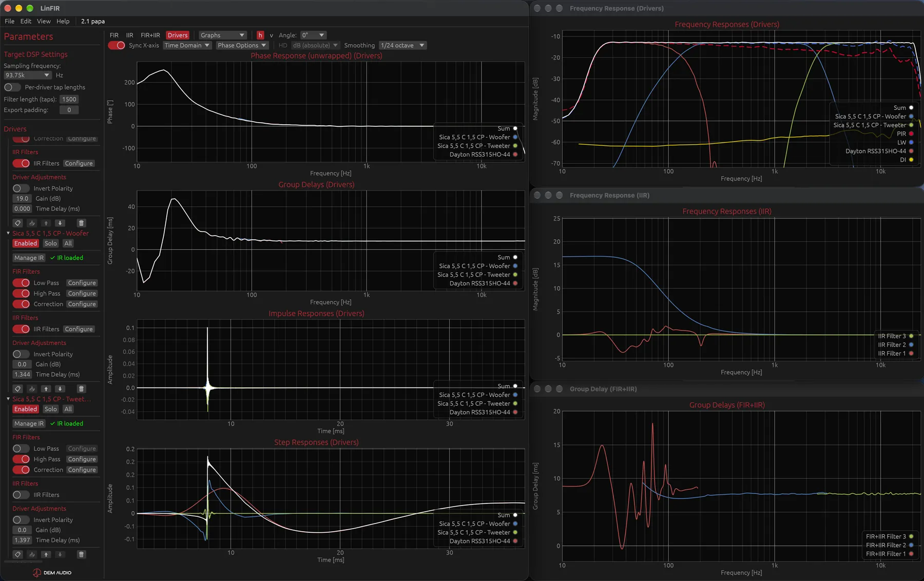Click Dayton driver Gain field 19.0
This screenshot has width=924, height=581.
22,198
